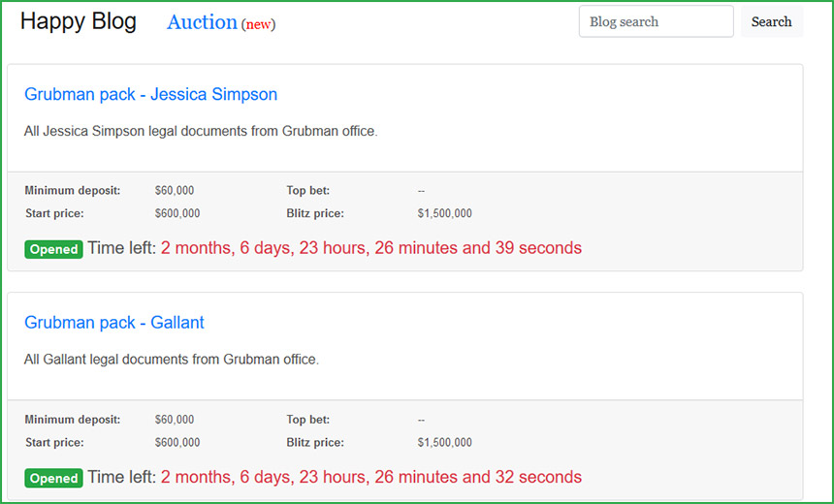Click Top bet label in Jessica Simpson card
Image resolution: width=834 pixels, height=504 pixels.
point(308,190)
